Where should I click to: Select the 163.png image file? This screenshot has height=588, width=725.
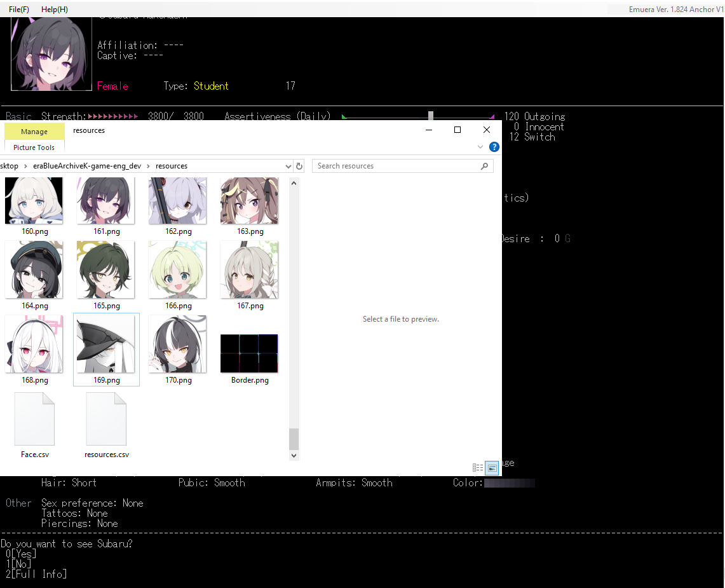point(249,201)
